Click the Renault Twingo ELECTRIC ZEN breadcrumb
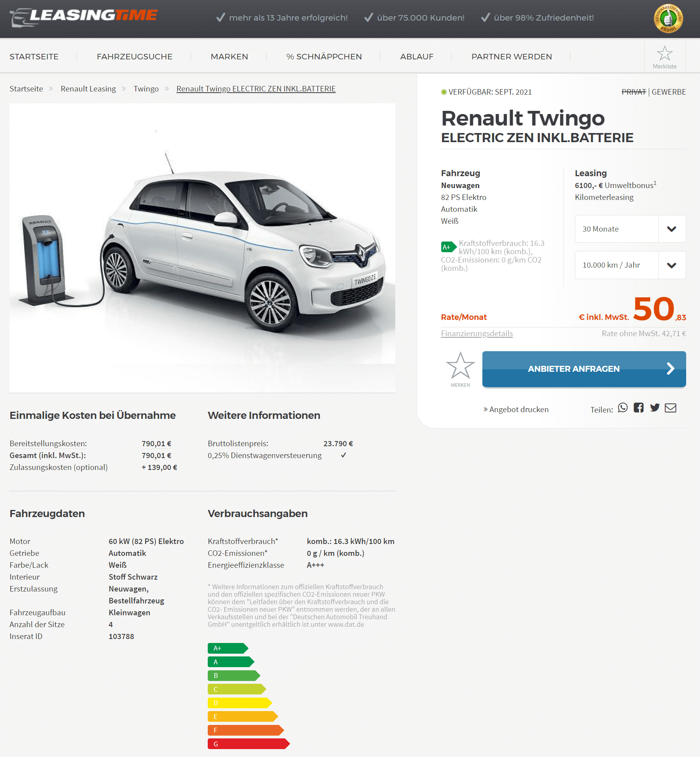The image size is (700, 757). (x=256, y=89)
